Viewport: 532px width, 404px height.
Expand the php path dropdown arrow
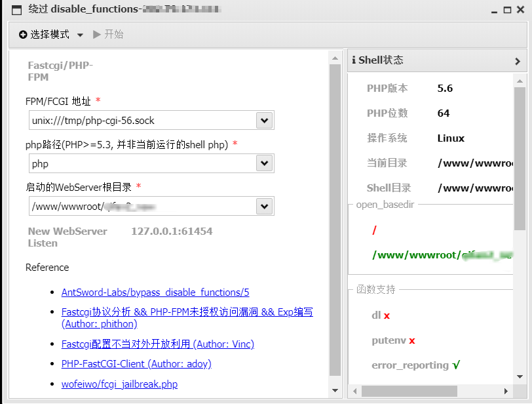pos(264,163)
